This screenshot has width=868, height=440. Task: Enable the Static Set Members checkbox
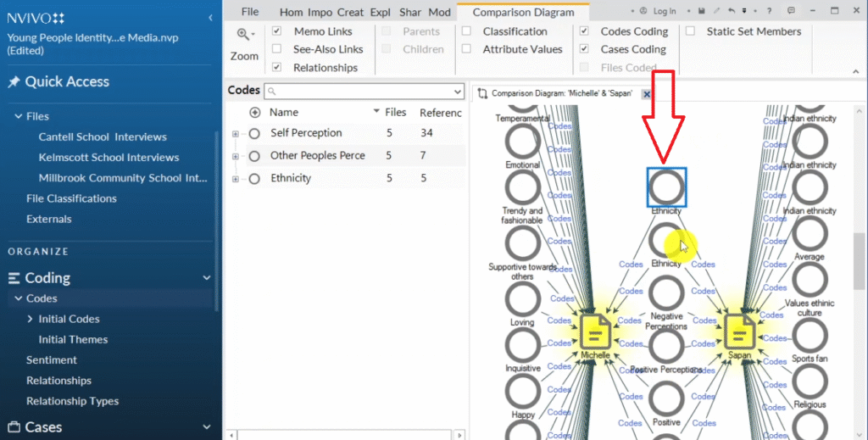pyautogui.click(x=690, y=31)
